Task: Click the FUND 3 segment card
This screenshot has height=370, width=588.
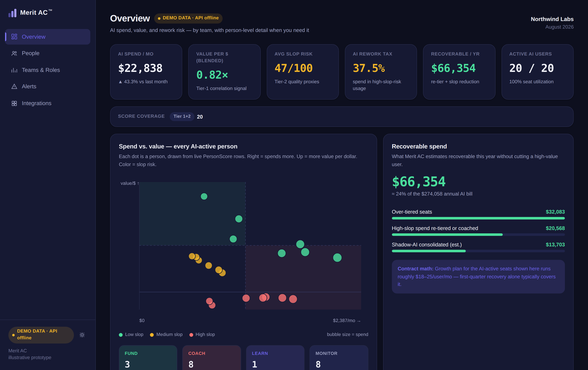Action: pyautogui.click(x=148, y=358)
